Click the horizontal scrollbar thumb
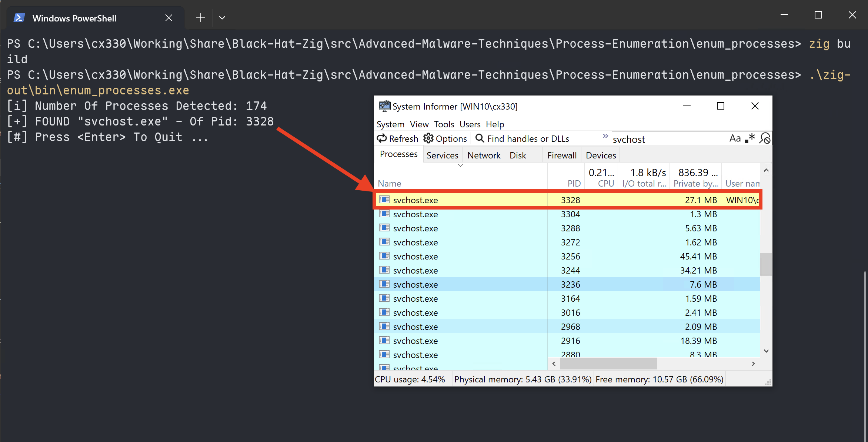This screenshot has height=442, width=868. click(608, 364)
